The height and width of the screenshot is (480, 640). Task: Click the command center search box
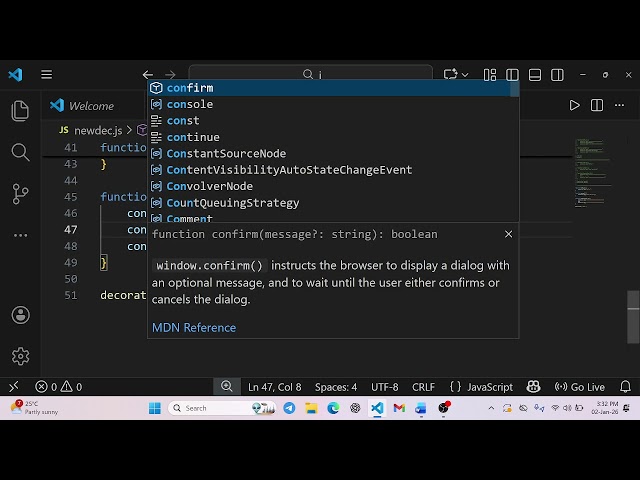coord(311,74)
